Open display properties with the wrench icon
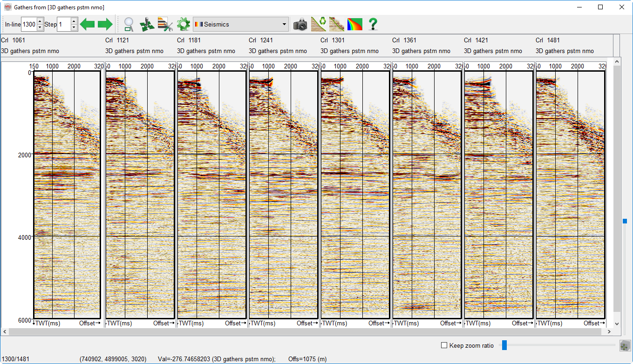Screen dimensions: 633x364 165,24
